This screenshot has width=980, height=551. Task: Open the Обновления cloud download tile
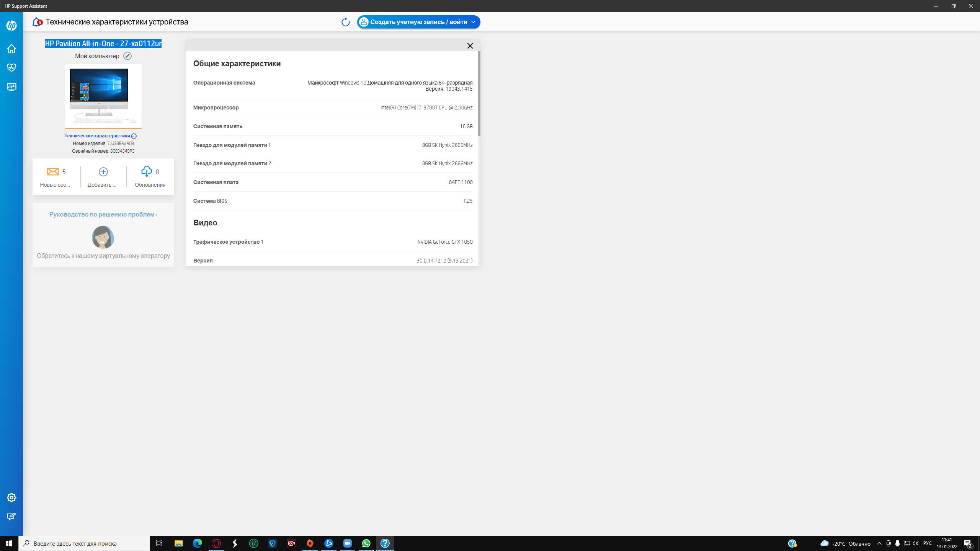tap(150, 177)
